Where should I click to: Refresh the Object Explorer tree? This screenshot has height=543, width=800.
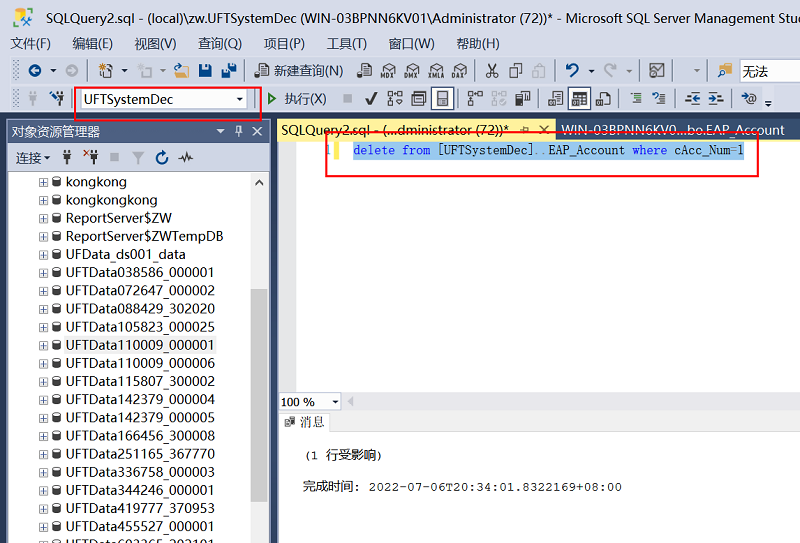pos(162,158)
